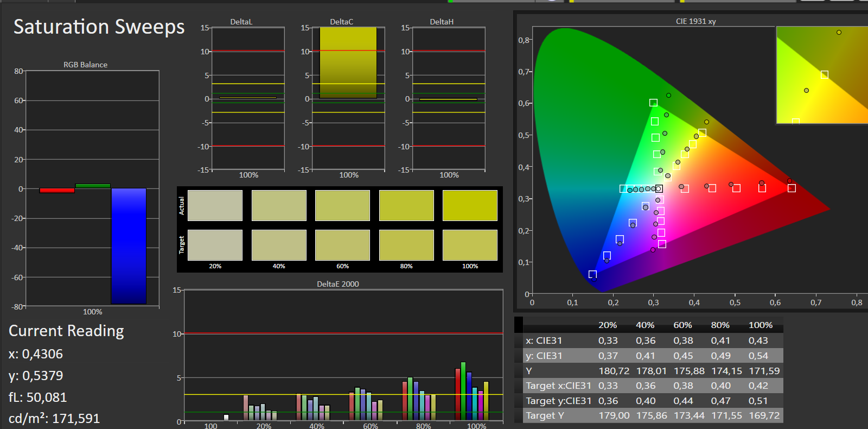This screenshot has width=868, height=429.
Task: Click the DeltaL chart title
Action: pos(241,22)
